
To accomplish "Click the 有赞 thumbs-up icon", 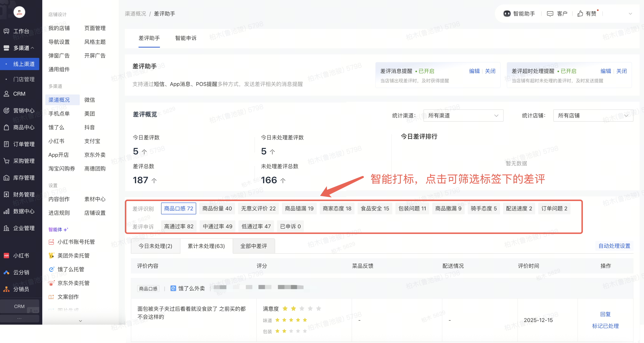I will click(580, 14).
